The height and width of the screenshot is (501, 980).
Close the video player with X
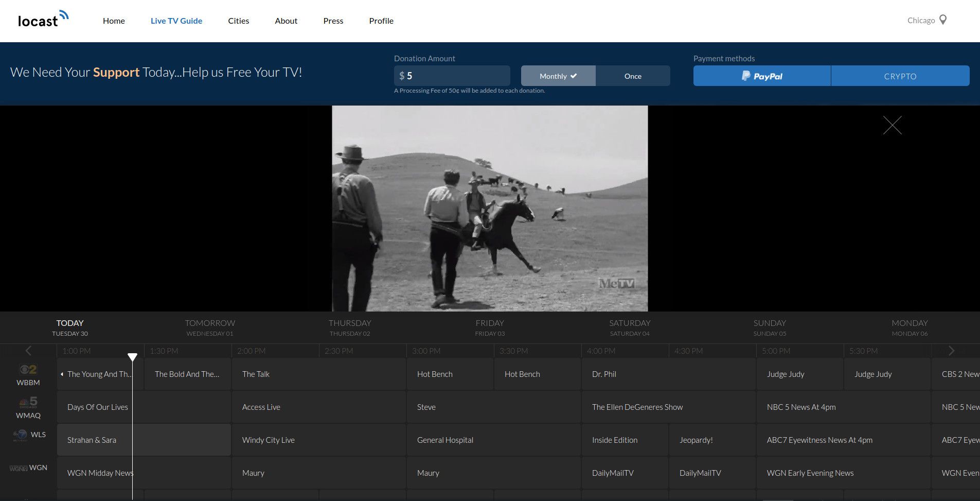[x=892, y=125]
